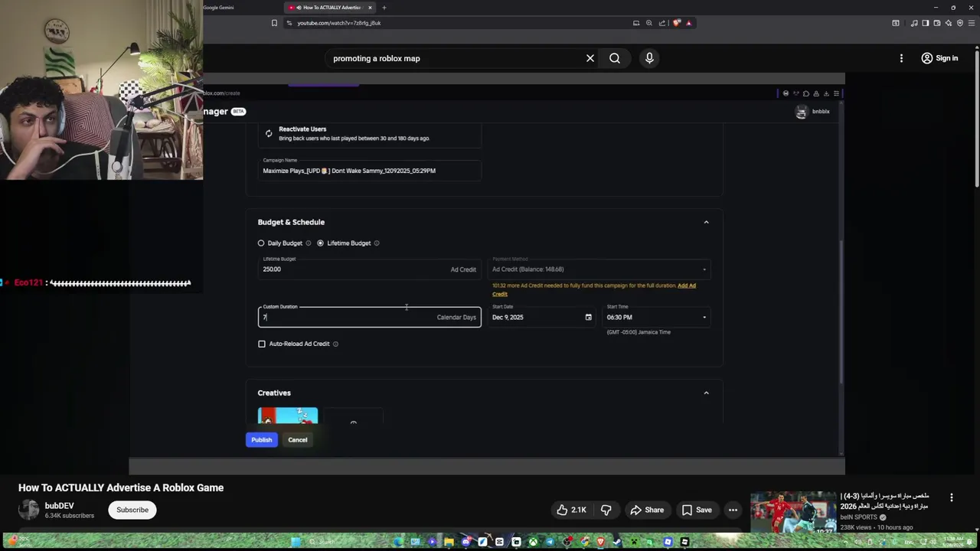Click Daily Budget info icon
The width and height of the screenshot is (980, 551).
tap(309, 243)
